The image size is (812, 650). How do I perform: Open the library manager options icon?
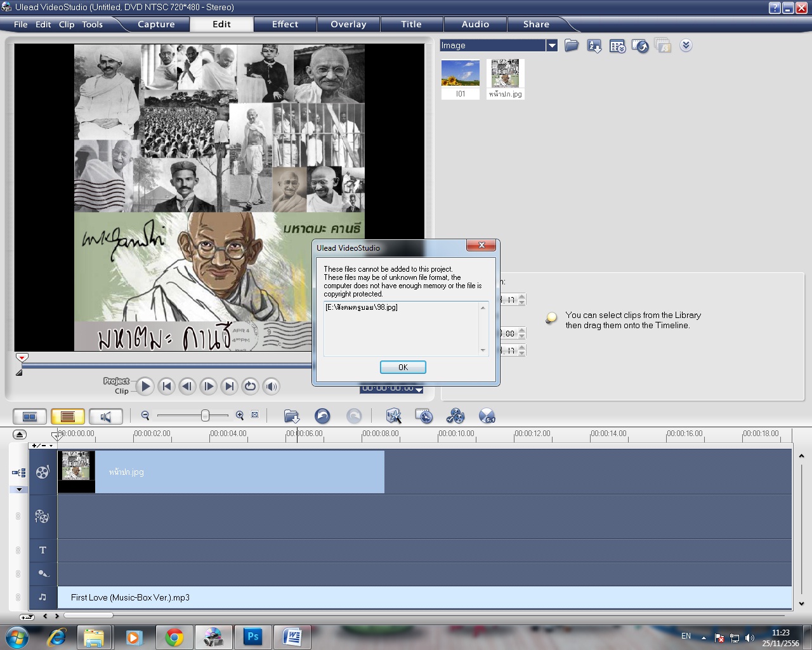(617, 46)
